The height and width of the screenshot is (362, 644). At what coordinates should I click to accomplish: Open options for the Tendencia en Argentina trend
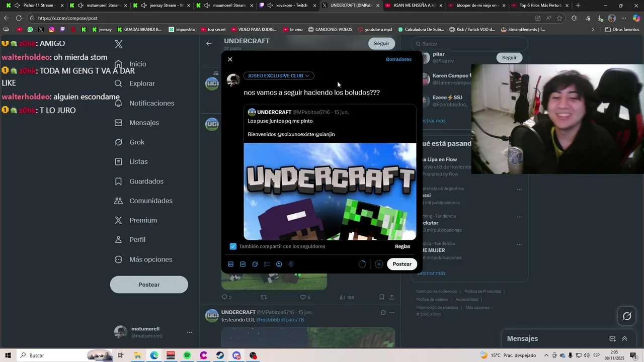(519, 190)
